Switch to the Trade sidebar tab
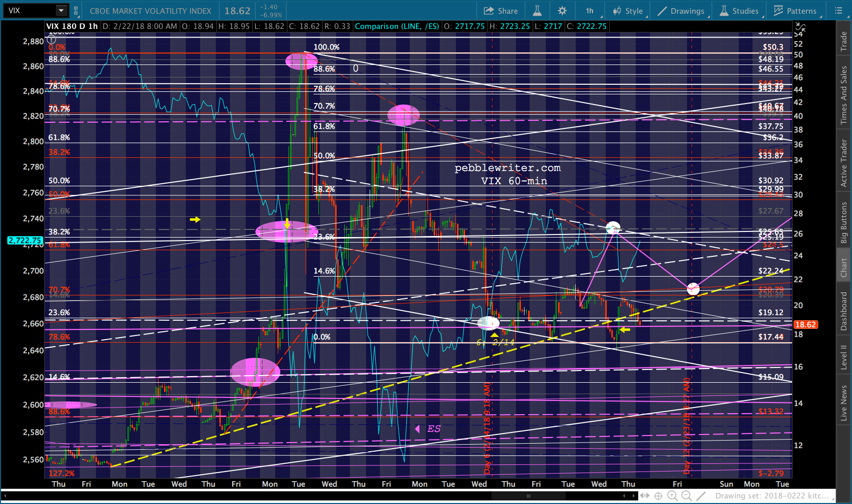 [844, 41]
